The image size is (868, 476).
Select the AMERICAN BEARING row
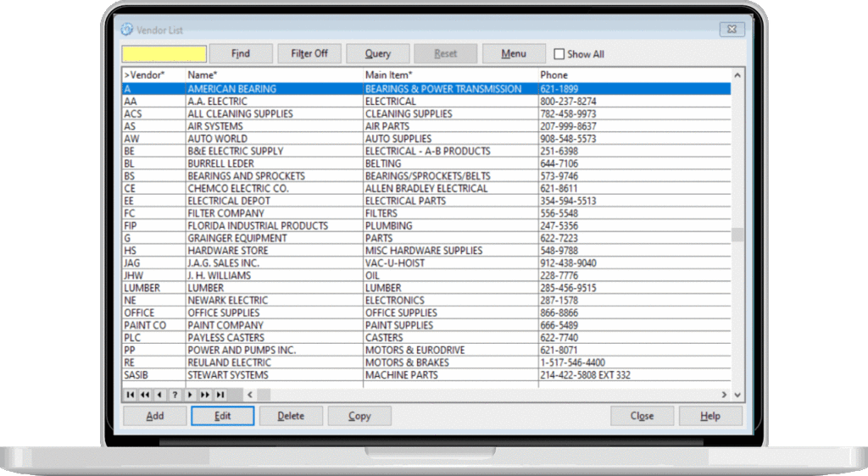426,88
